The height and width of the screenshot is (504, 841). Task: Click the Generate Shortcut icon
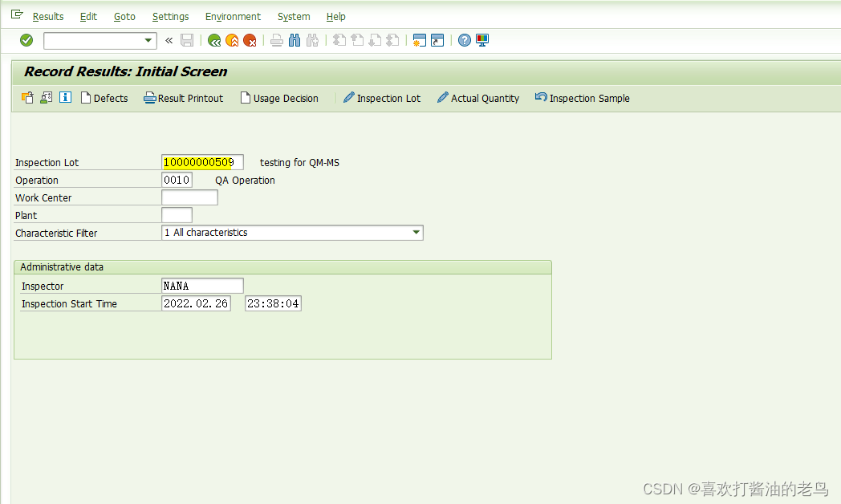pyautogui.click(x=437, y=40)
